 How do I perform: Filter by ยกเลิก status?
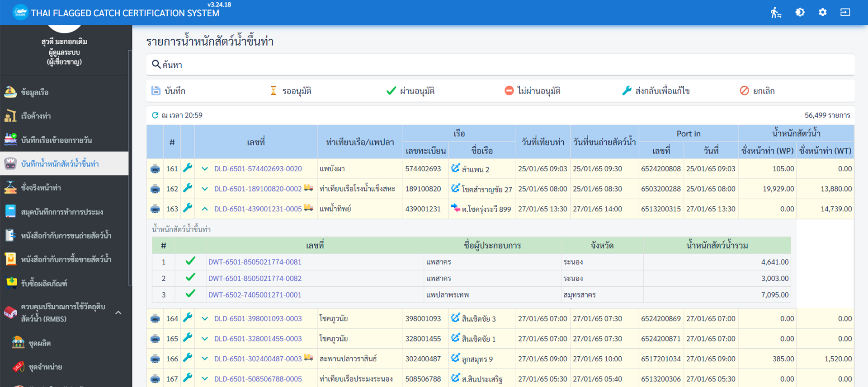[x=757, y=91]
